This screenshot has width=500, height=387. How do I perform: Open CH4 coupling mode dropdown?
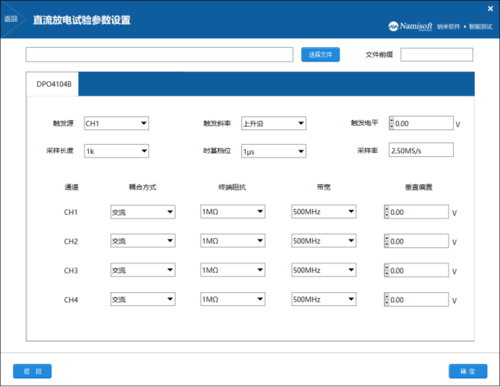tap(143, 299)
